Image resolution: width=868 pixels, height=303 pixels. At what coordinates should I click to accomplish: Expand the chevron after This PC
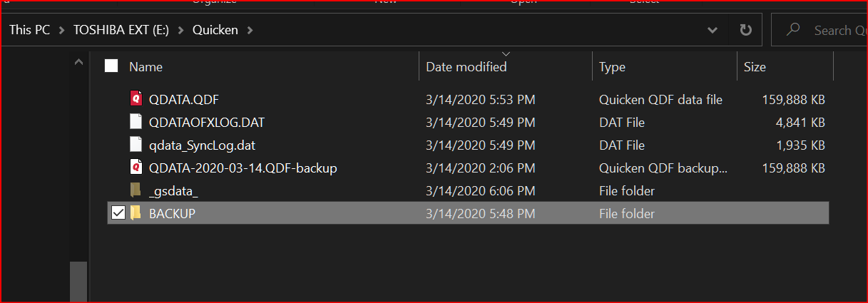click(x=61, y=31)
